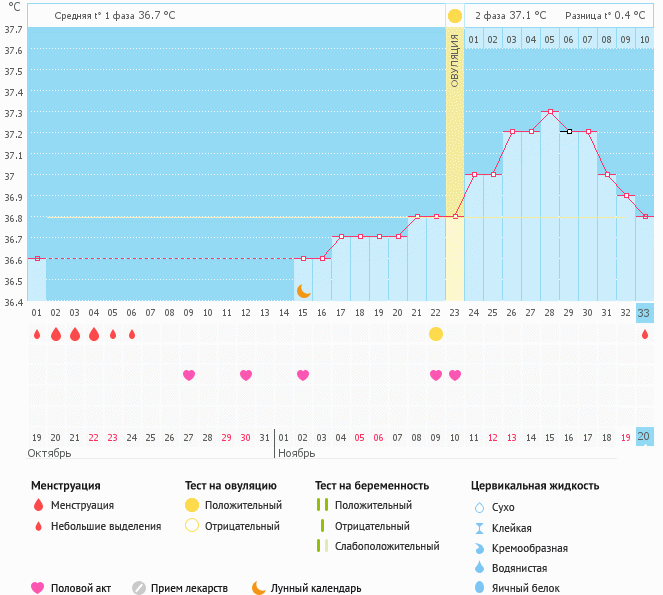
Task: Click the Половой акт legend heart icon
Action: [x=38, y=588]
